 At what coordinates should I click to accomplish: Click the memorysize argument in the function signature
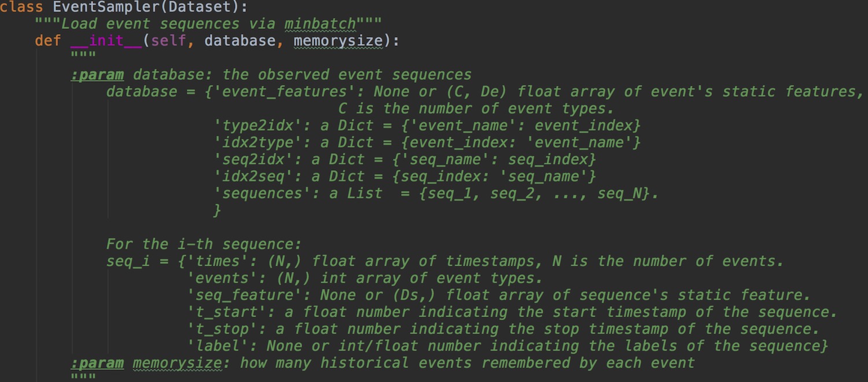pos(338,41)
